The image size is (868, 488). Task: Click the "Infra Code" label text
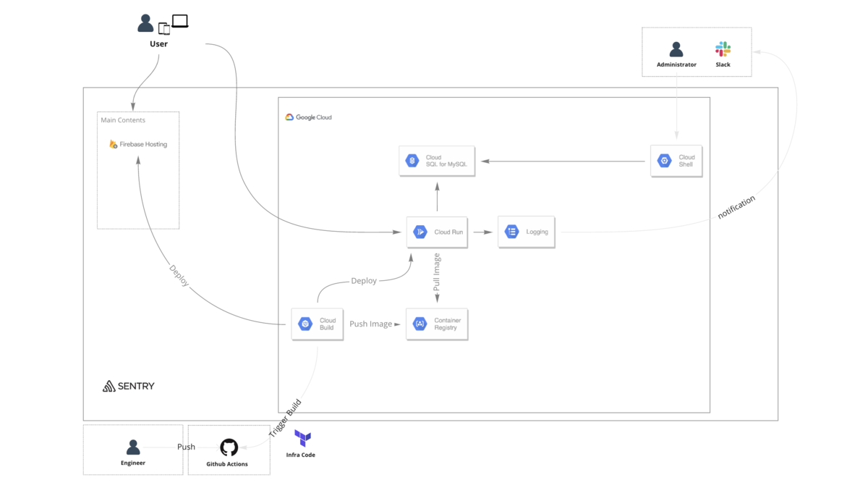(x=301, y=455)
